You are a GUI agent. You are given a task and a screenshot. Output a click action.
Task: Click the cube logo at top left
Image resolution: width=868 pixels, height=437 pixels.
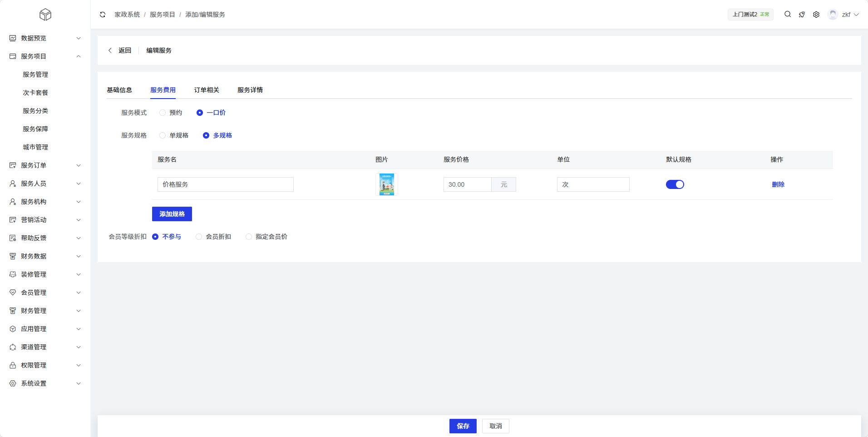pyautogui.click(x=45, y=15)
